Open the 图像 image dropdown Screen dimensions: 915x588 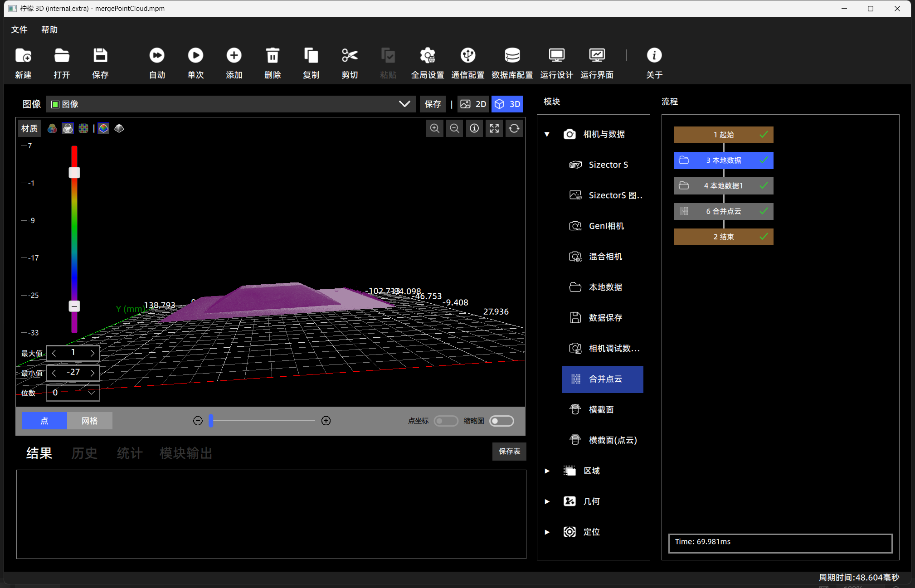point(231,104)
